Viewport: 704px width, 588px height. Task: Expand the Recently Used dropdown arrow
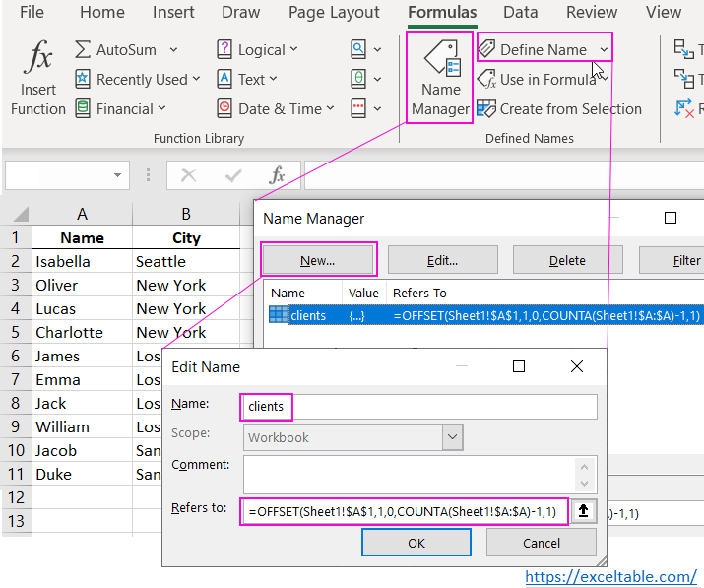(196, 79)
